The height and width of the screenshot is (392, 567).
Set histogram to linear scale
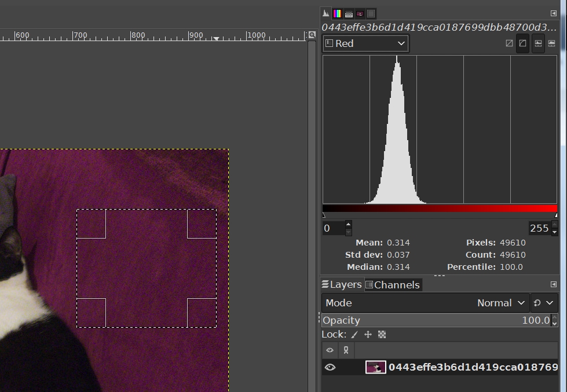pyautogui.click(x=509, y=43)
